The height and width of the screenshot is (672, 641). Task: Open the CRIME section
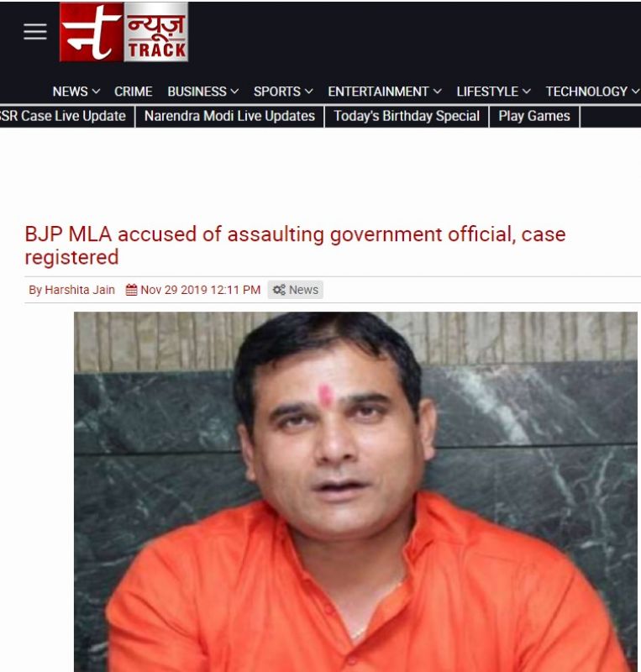(134, 92)
